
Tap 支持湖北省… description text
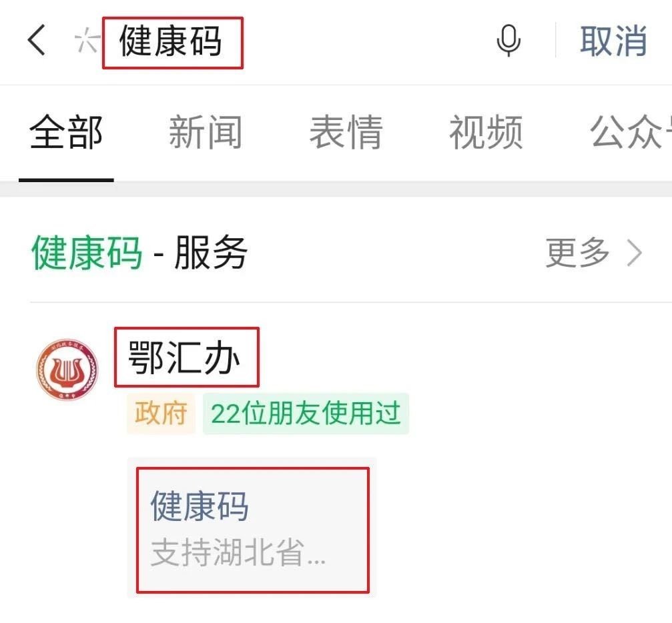tap(238, 553)
